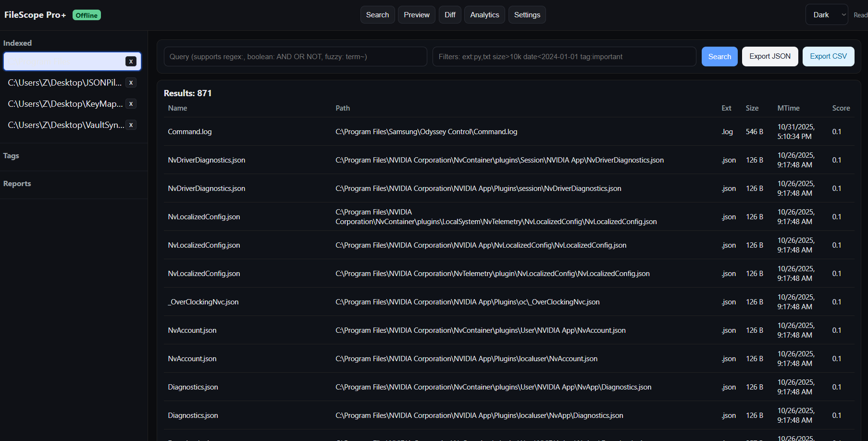Click NvContainer User NvApp\Diagnostics.json path

494,387
